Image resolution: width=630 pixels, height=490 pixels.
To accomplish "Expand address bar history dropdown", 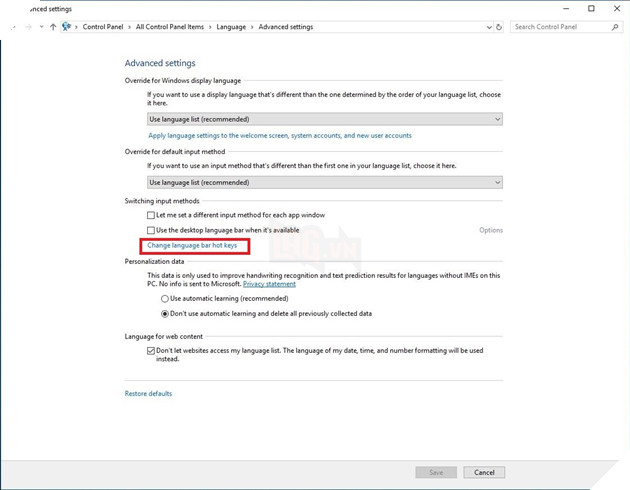I will tap(488, 27).
